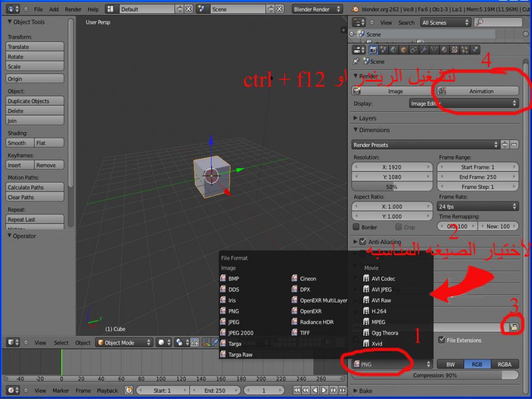Open the timeline Playback menu

(x=107, y=390)
